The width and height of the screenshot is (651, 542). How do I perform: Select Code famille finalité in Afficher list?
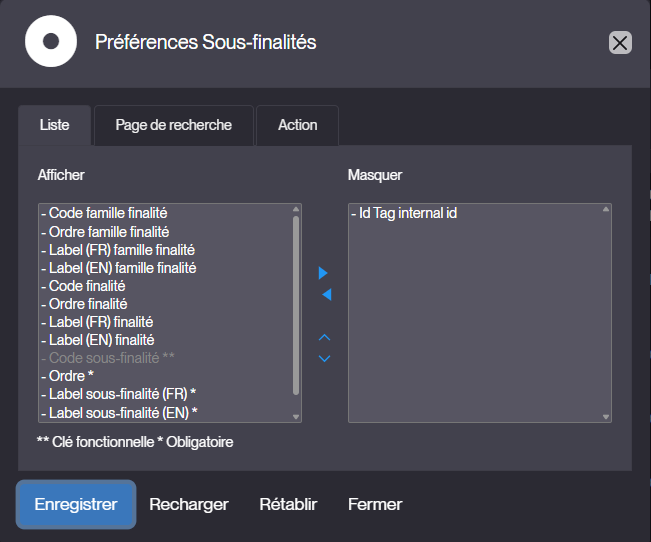click(165, 213)
